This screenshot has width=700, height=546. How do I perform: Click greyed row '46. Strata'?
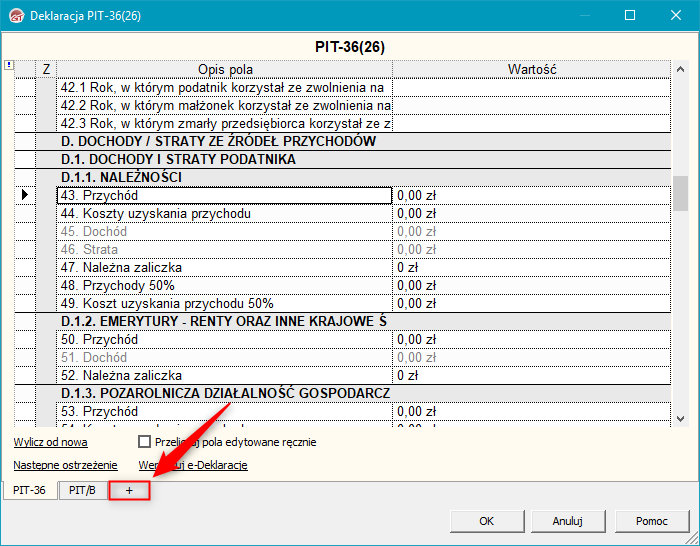pyautogui.click(x=225, y=250)
